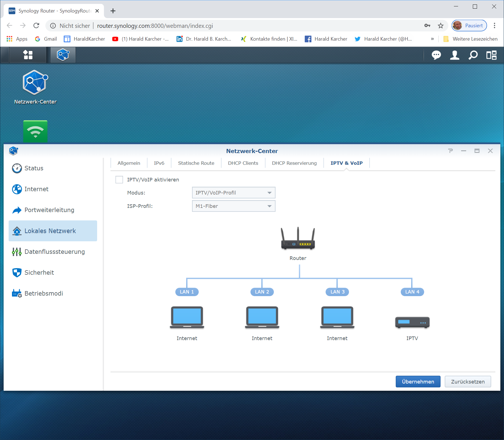Expand the Modus dropdown
504x440 pixels.
(x=233, y=193)
